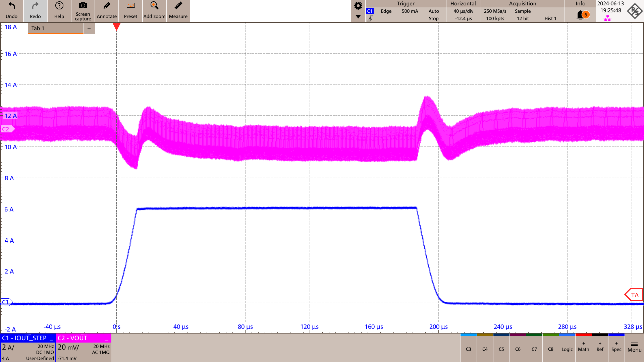Click the red trigger position marker
Screen dimensions: 644x362
pos(116,27)
